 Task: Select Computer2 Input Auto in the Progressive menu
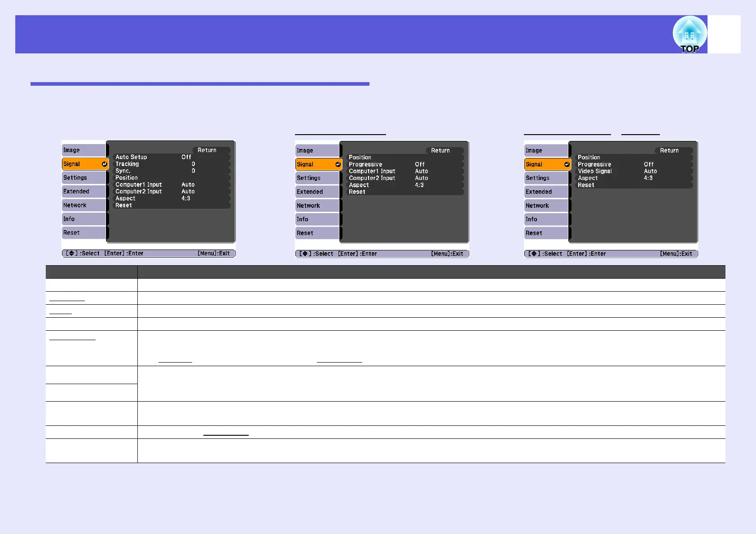tap(405, 178)
